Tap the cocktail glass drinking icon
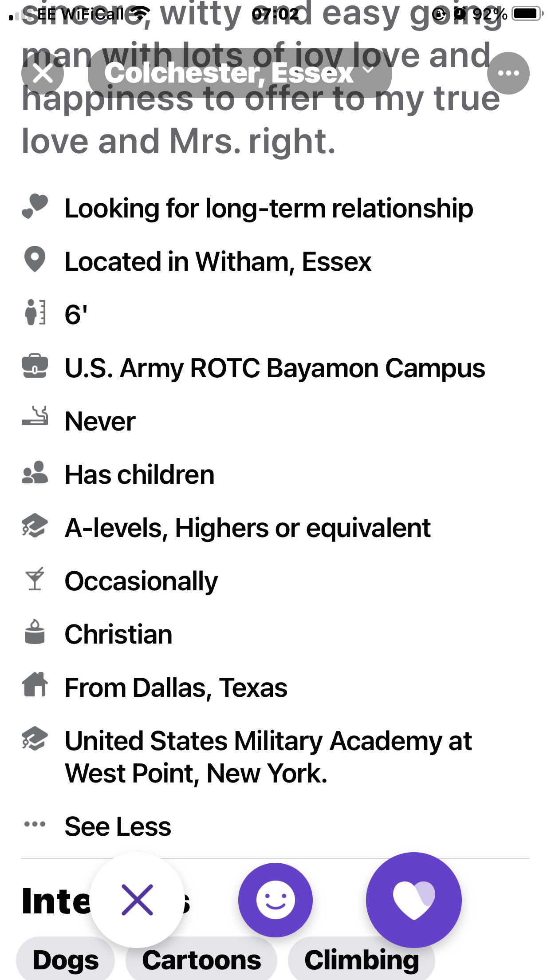 [35, 579]
